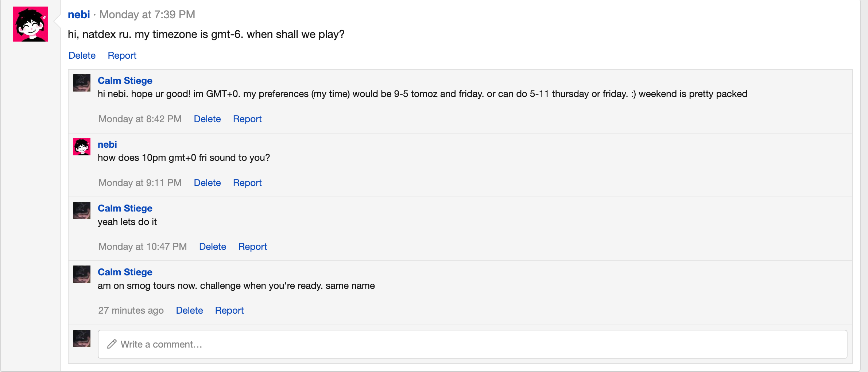Open nebi profile link in post header
Image resolution: width=868 pixels, height=372 pixels.
(x=79, y=15)
